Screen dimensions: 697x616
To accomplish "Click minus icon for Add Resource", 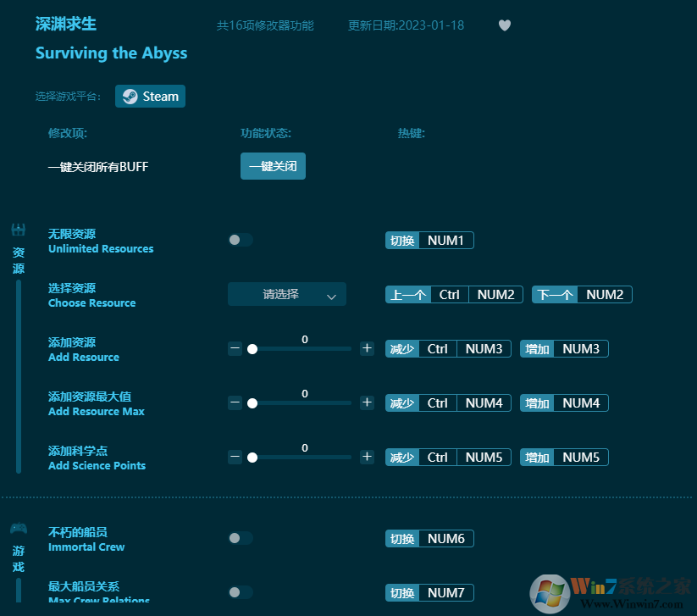I will click(x=235, y=348).
